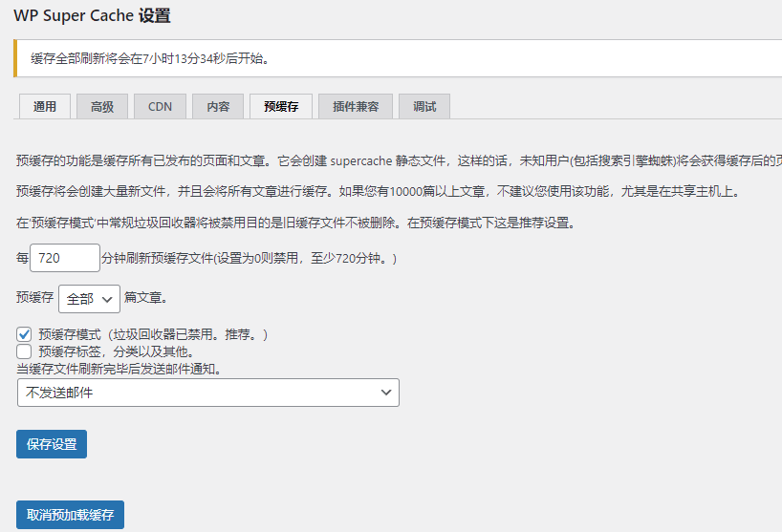Click the text 分钟刷新预缓存文件(设置为0则禁用
The height and width of the screenshot is (532, 782).
click(200, 258)
